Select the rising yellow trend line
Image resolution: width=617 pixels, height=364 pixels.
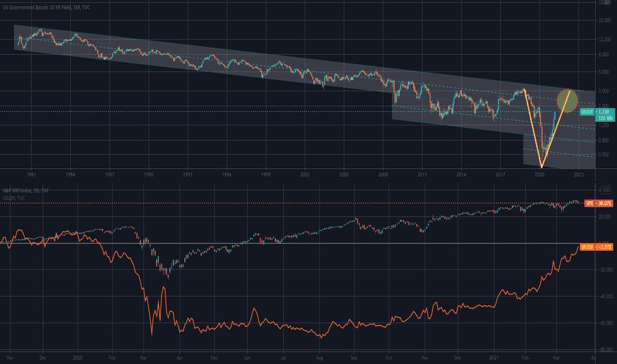point(555,130)
